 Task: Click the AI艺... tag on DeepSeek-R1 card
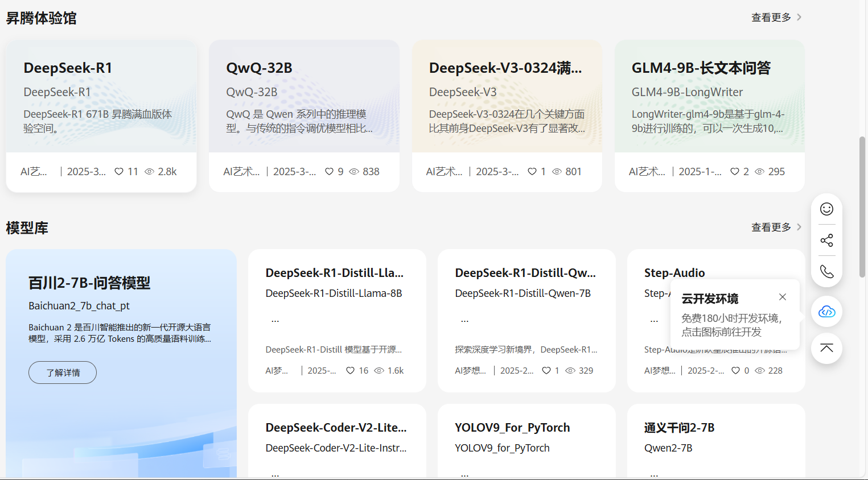point(34,171)
